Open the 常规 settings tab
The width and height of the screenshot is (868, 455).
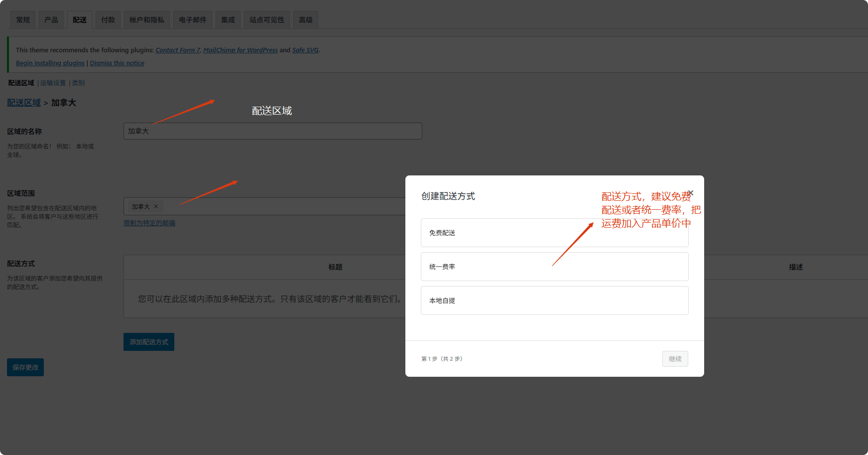(x=23, y=20)
